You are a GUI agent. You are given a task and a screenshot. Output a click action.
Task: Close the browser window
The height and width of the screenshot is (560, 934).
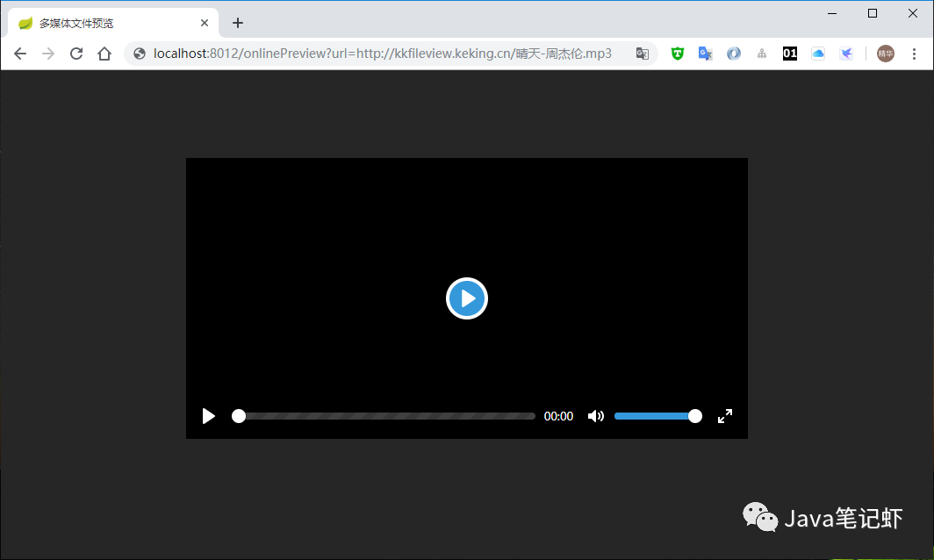click(913, 13)
